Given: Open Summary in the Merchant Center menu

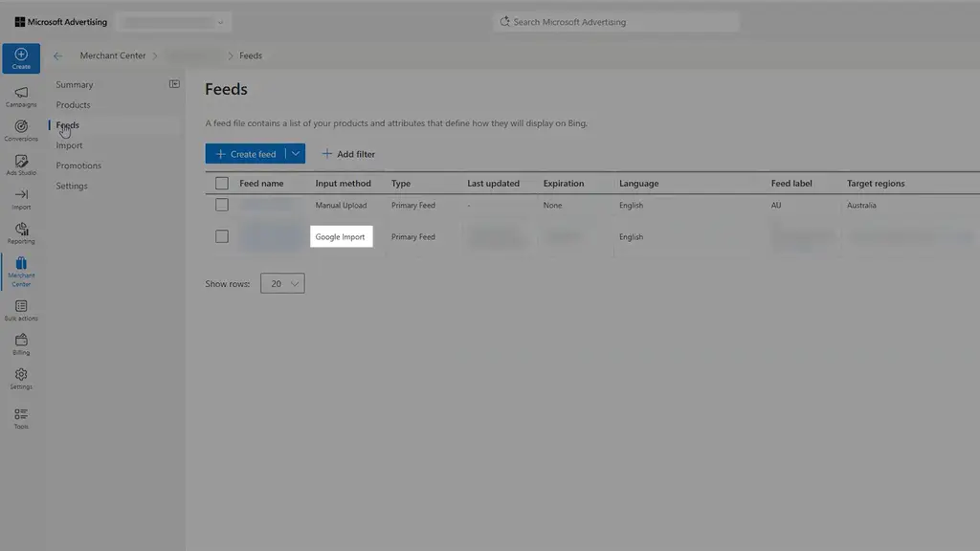Looking at the screenshot, I should point(75,84).
